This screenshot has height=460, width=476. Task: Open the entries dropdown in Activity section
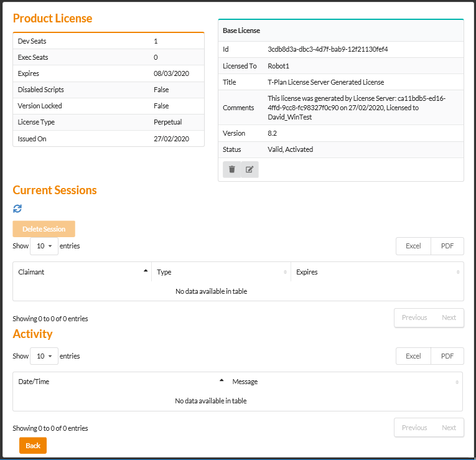click(44, 356)
